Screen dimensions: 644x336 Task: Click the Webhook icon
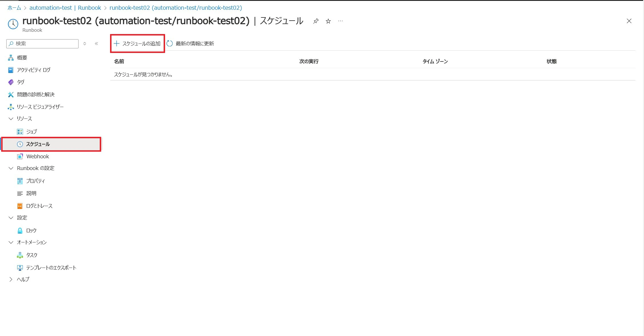click(x=20, y=157)
